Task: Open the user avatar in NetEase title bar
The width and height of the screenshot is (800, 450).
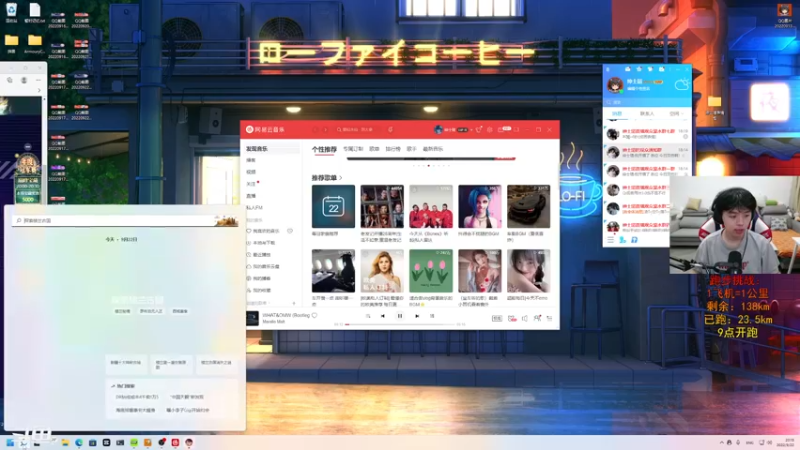Action: [438, 130]
